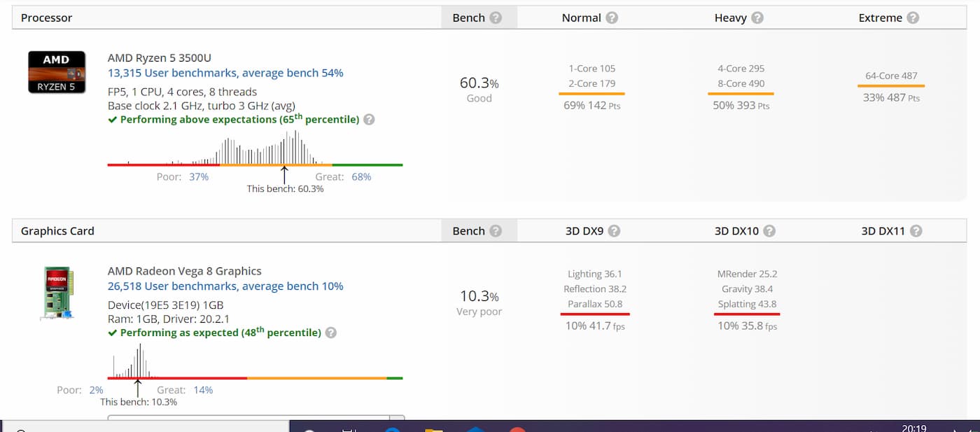Open help icon beside processor Bench header
The width and height of the screenshot is (980, 432).
[496, 18]
